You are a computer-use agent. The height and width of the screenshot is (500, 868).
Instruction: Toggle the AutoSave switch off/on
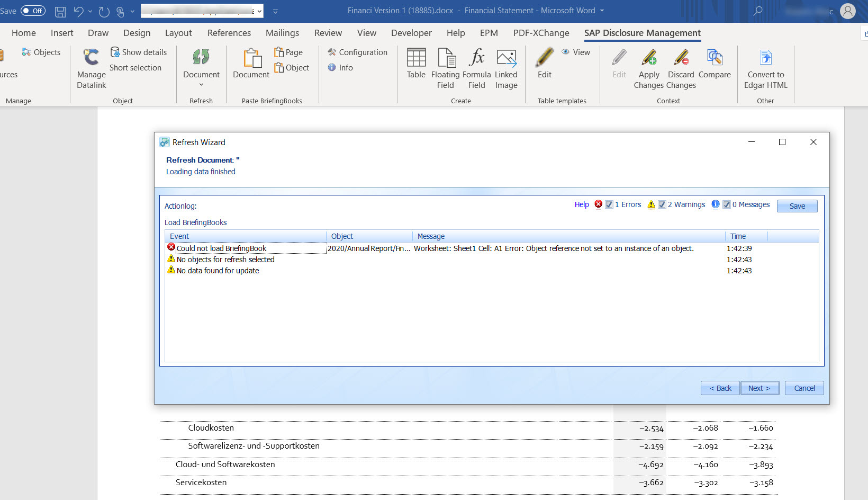33,11
